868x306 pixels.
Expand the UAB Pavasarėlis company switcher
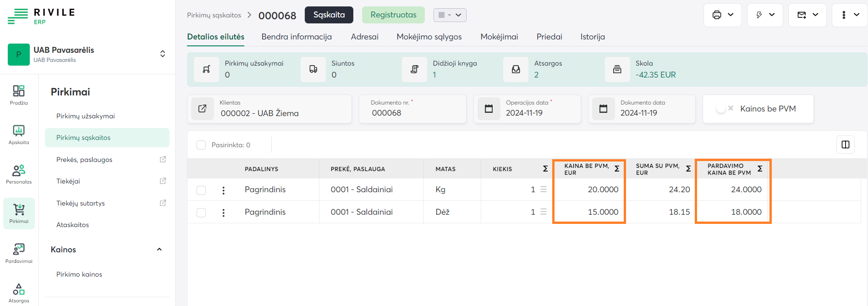pyautogui.click(x=162, y=54)
